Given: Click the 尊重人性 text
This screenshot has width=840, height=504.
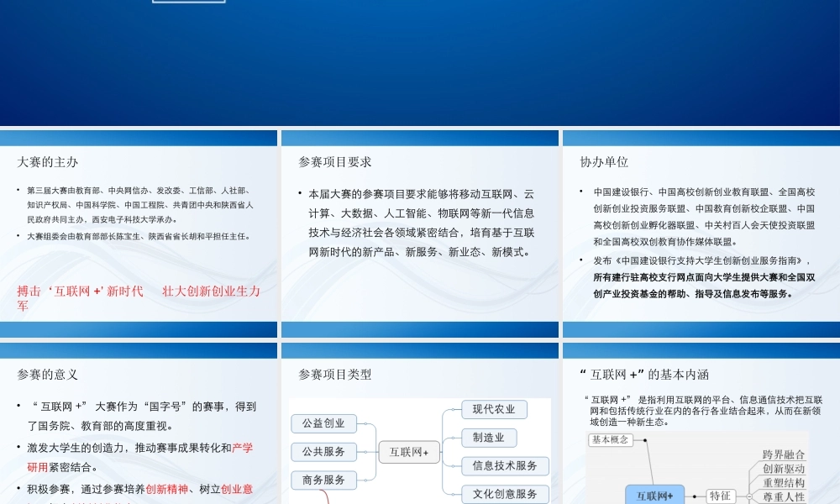Looking at the screenshot, I should click(x=784, y=496).
